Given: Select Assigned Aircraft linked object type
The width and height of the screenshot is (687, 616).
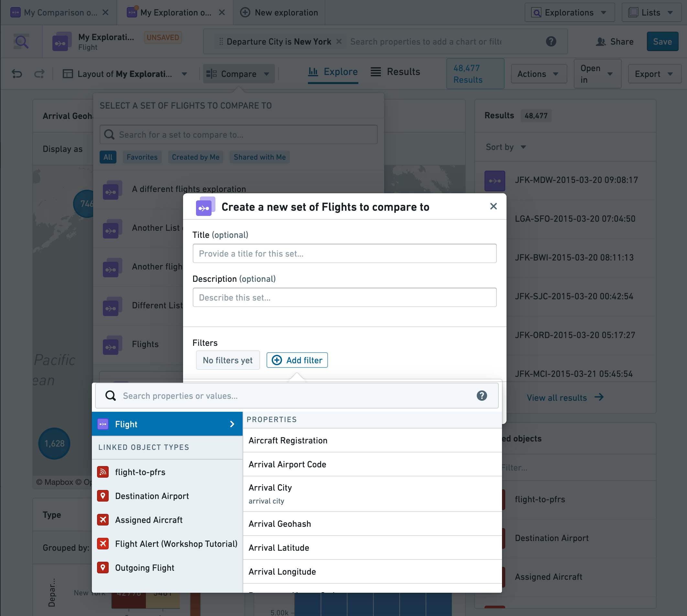Looking at the screenshot, I should 167,520.
